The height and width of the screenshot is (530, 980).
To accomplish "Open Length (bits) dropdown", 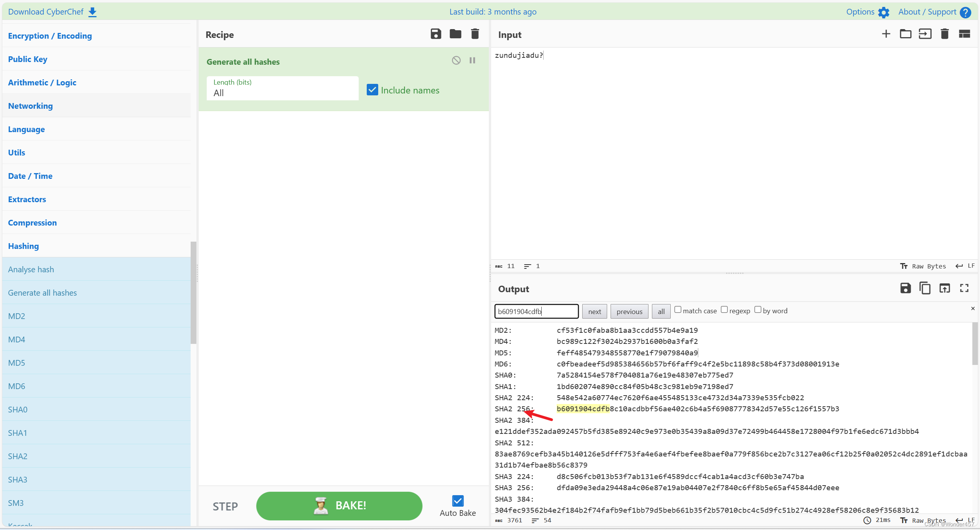I will tap(283, 89).
